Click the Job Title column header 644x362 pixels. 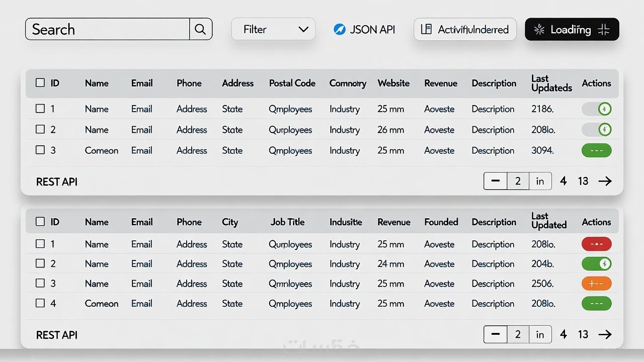click(x=287, y=222)
